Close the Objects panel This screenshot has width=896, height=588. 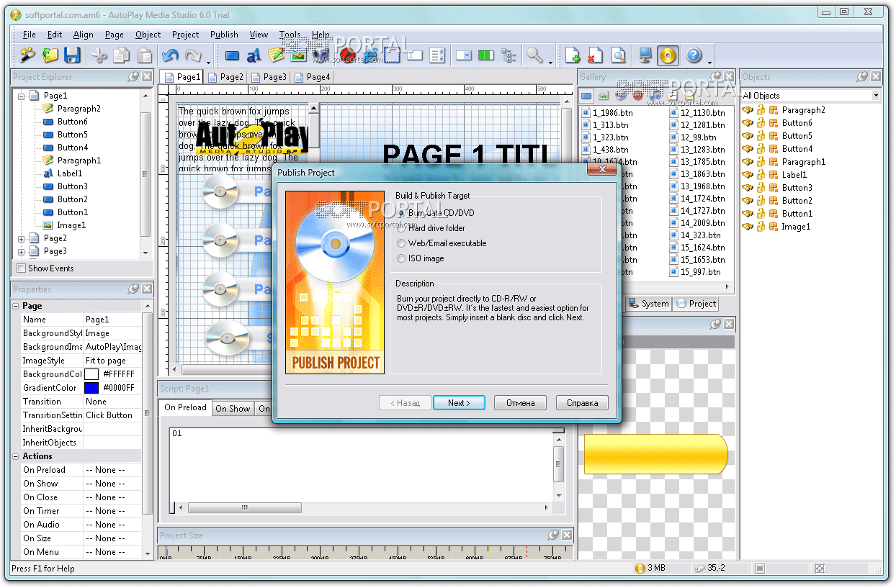click(x=875, y=76)
